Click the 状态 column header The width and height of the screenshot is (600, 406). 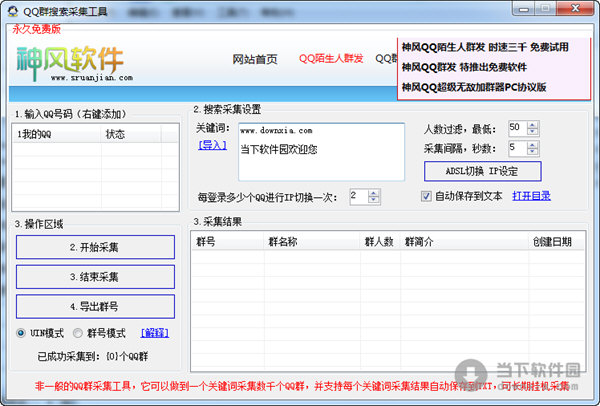(131, 134)
